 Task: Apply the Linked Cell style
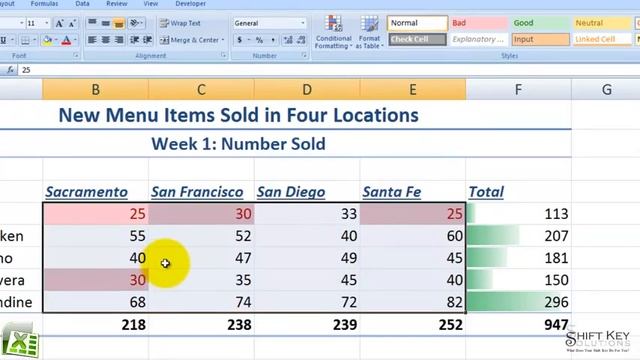point(602,39)
